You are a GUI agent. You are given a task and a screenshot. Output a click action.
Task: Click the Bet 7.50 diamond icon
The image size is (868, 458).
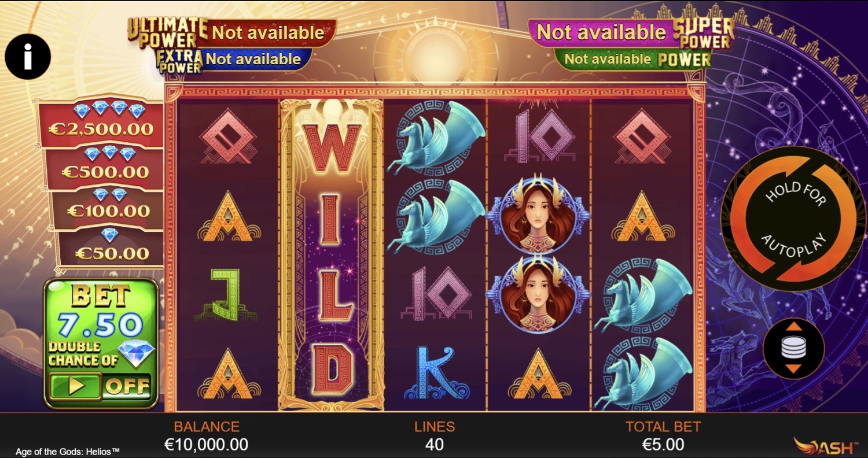pos(137,354)
